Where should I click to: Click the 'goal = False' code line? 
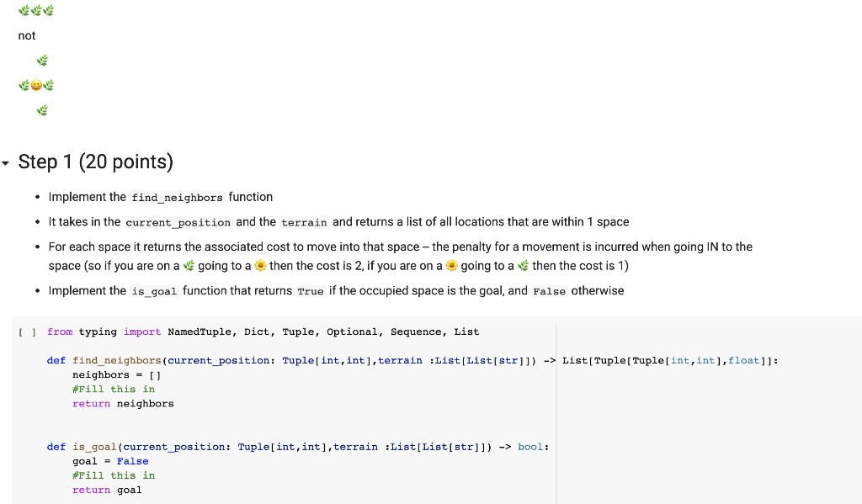point(110,461)
